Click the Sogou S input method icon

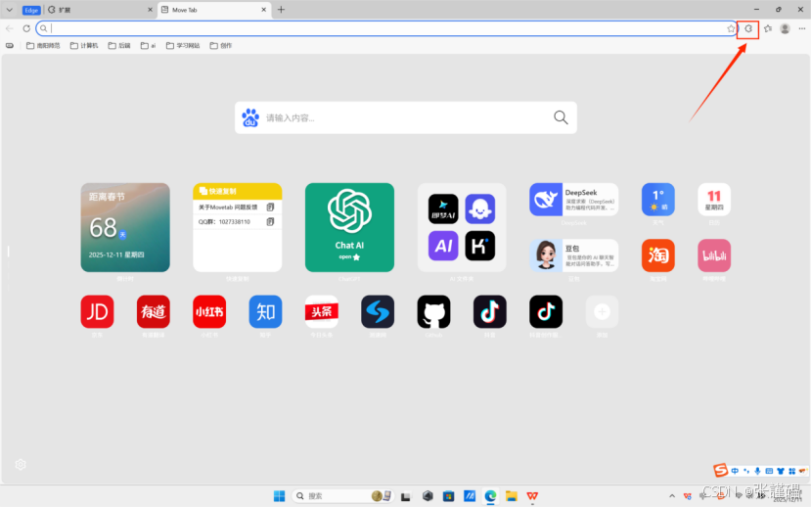click(720, 470)
